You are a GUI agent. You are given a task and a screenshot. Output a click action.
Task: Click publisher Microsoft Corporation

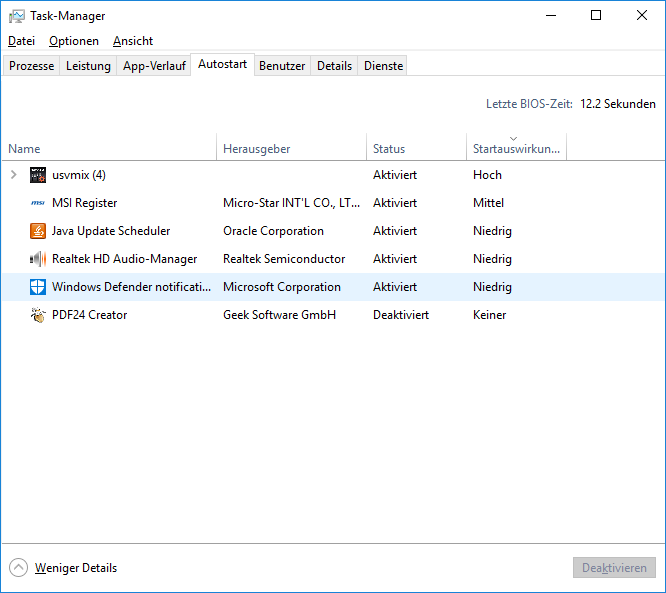tap(282, 287)
